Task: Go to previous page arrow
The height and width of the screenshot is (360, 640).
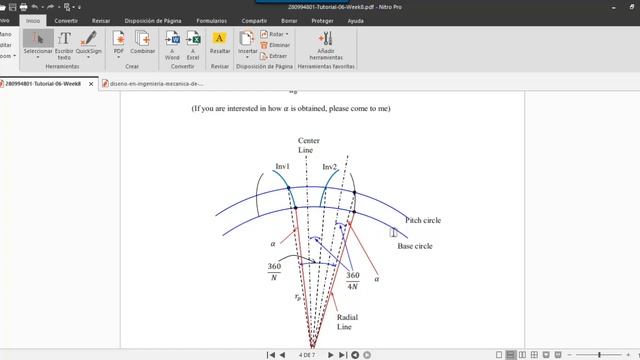Action: click(x=282, y=355)
